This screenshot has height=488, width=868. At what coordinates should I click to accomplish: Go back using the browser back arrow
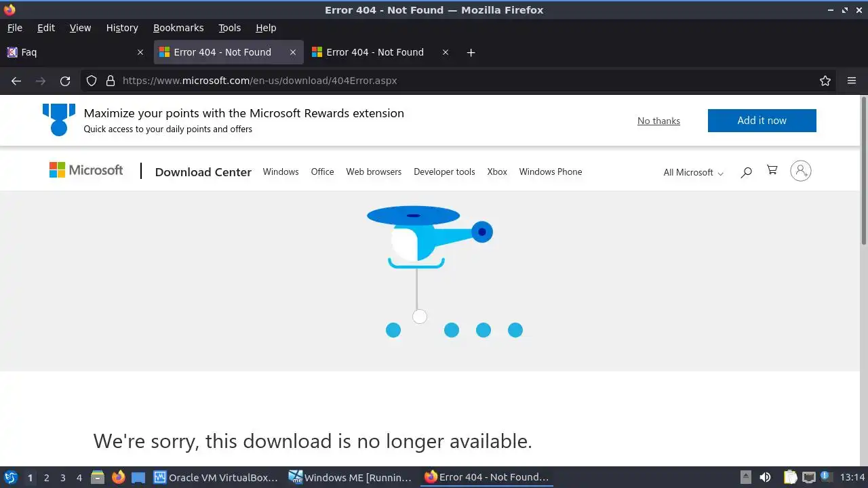[x=16, y=81]
